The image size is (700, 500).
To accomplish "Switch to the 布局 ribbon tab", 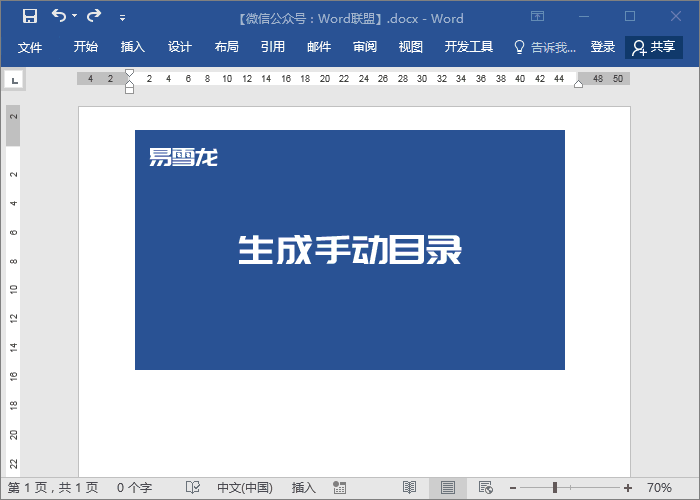I will [x=226, y=46].
